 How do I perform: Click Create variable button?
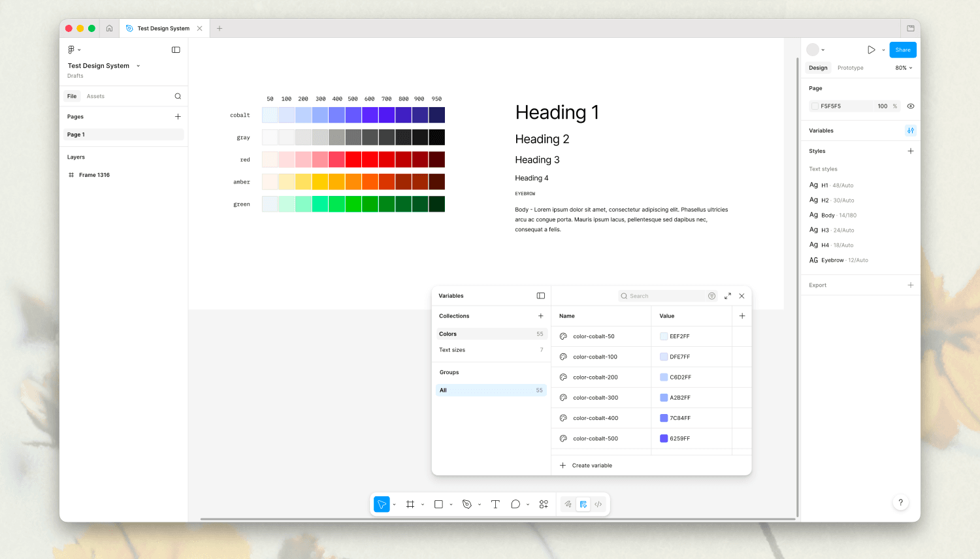586,466
